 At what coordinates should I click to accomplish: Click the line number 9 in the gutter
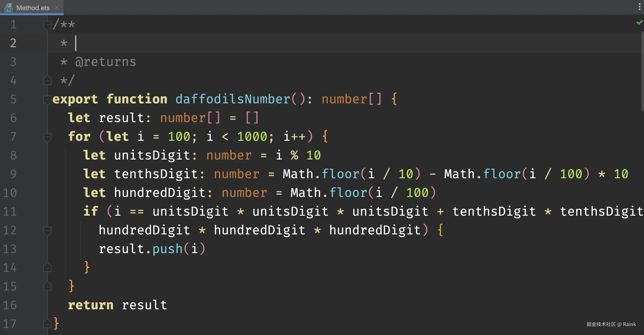13,174
